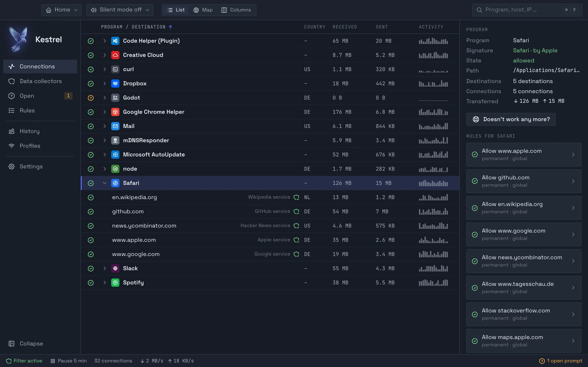Expand the Microsoft AutoUpdate row
Image resolution: width=588 pixels, height=367 pixels.
[105, 155]
